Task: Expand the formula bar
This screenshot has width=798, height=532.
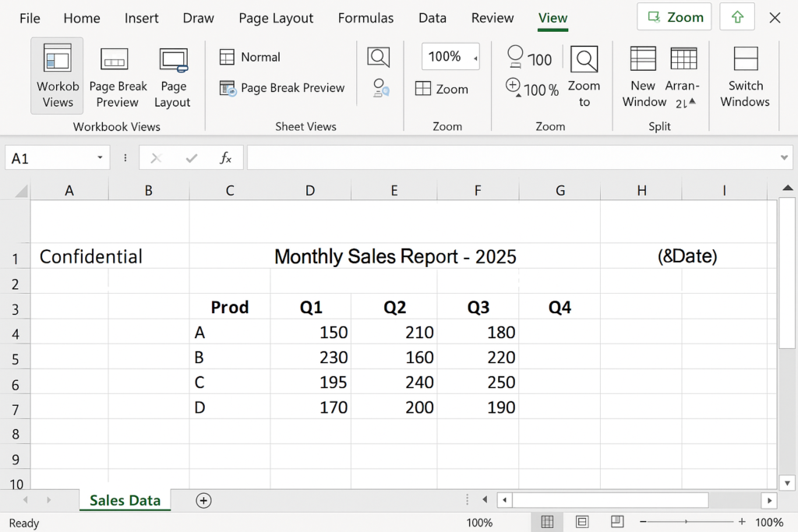Action: (x=784, y=158)
